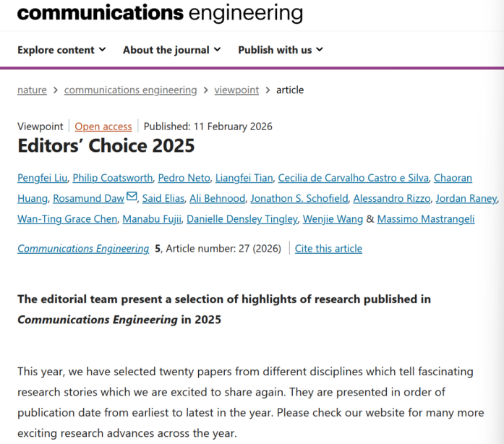Screen dimensions: 504x444
Task: Open author Pengfei Liu's details
Action: [x=43, y=178]
